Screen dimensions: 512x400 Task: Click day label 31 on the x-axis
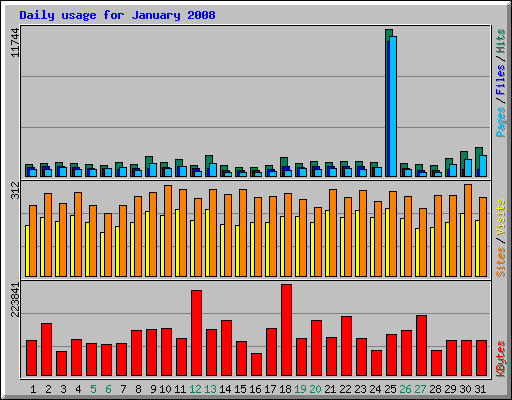(480, 389)
